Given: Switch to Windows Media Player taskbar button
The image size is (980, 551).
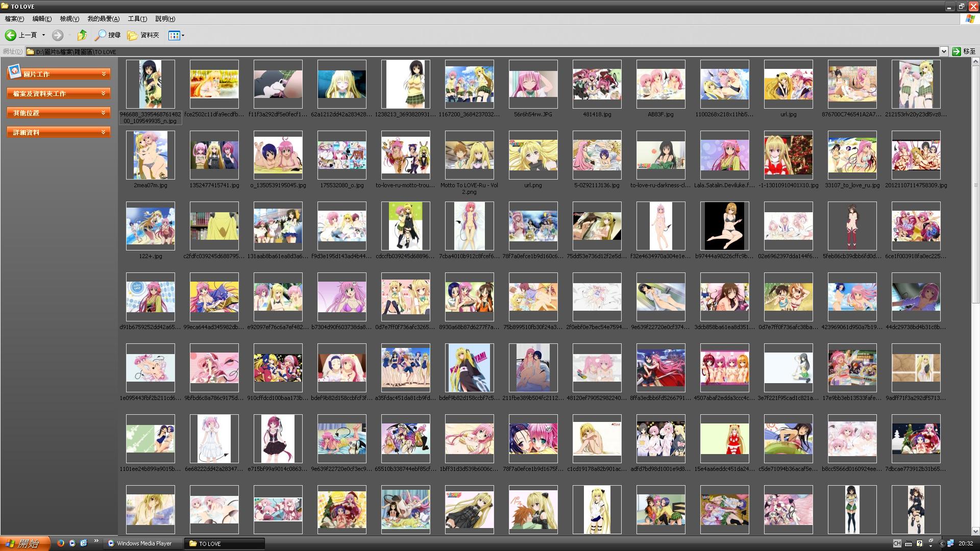Looking at the screenshot, I should pyautogui.click(x=143, y=543).
